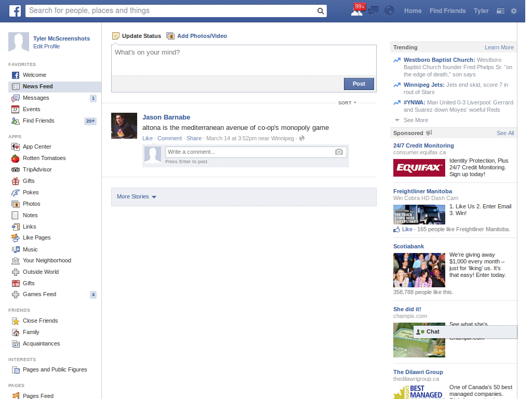Open friend requests icon with 99+ badge

click(357, 10)
